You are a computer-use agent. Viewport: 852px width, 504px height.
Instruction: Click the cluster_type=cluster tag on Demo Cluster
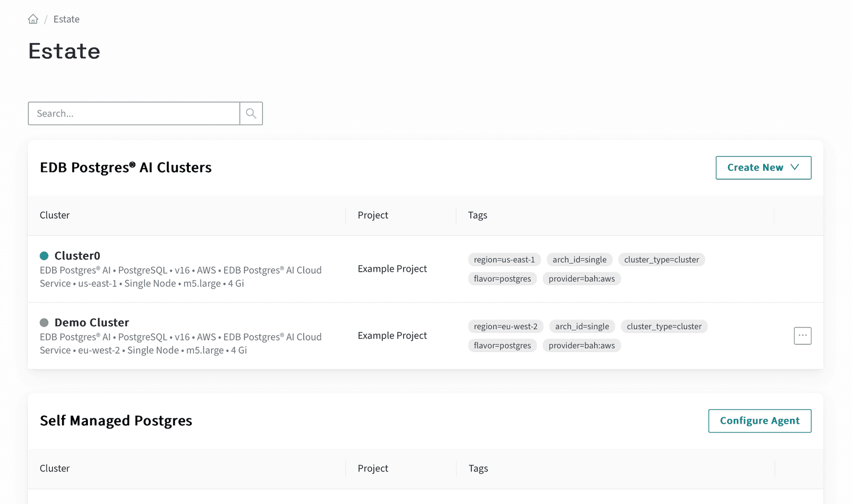[664, 326]
